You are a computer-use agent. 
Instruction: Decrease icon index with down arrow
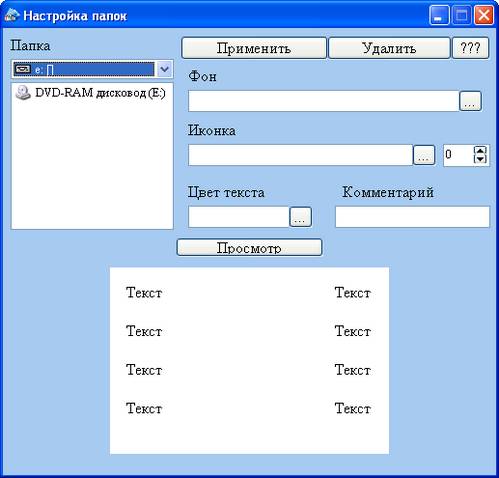point(480,159)
